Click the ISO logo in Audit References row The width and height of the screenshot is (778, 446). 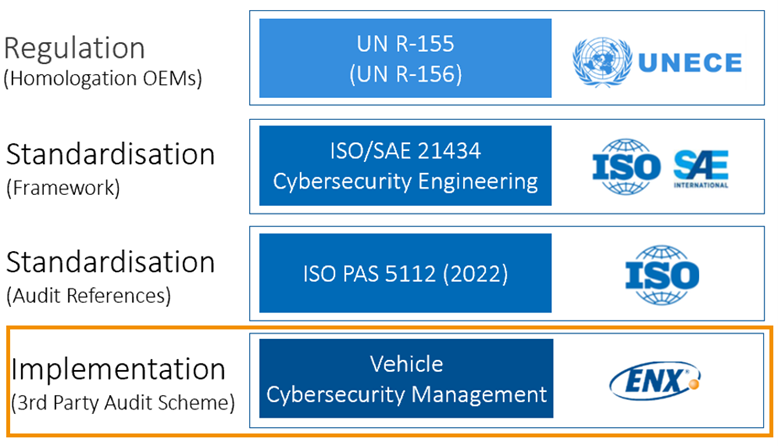pos(662,274)
